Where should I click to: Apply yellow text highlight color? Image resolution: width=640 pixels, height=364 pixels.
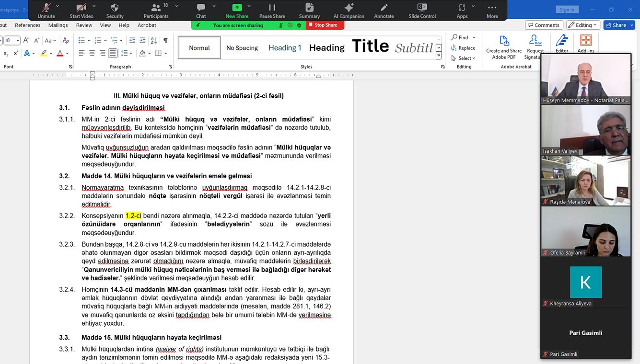44,53
